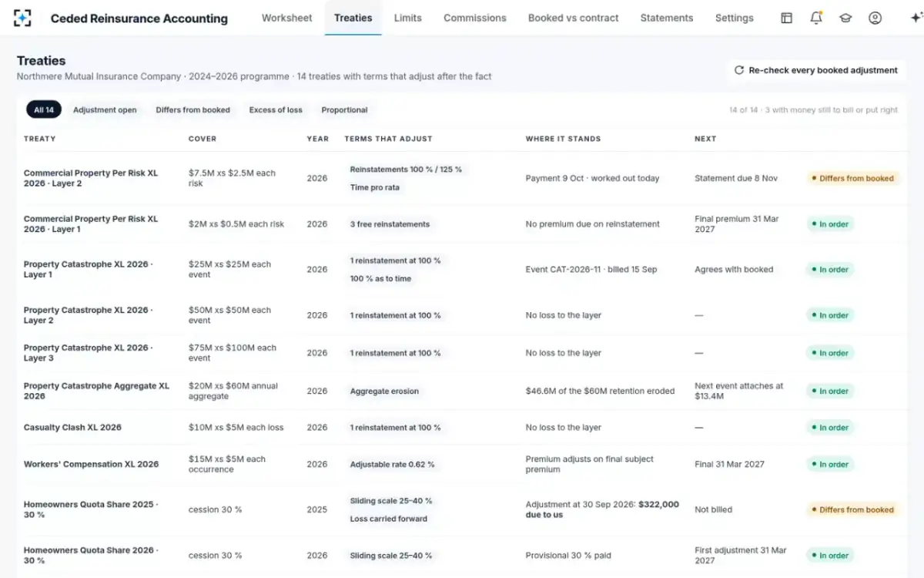
Task: Open the Commissions tab
Action: [475, 18]
